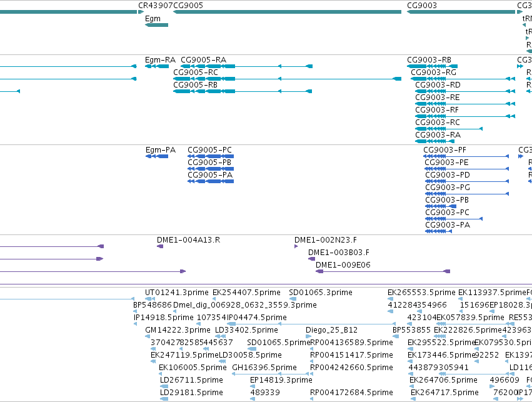Image resolution: width=532 pixels, height=402 pixels.
Task: Select the LD26711.5prime EST label
Action: click(191, 380)
